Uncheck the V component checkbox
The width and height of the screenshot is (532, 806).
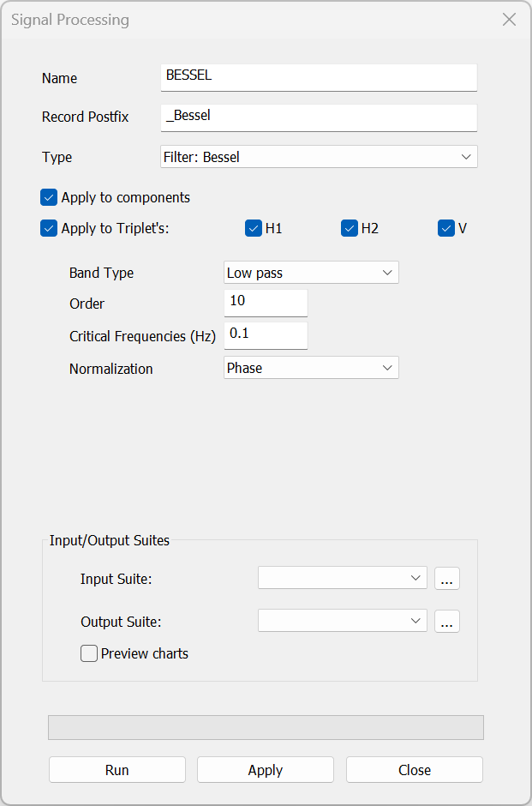[446, 229]
